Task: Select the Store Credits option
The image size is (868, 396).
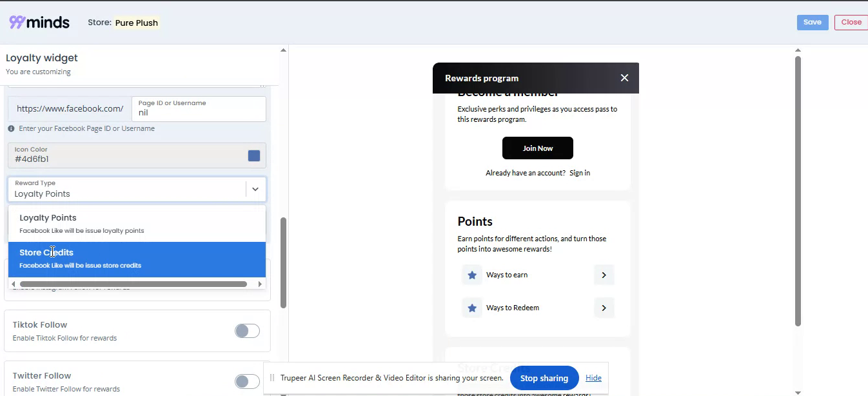Action: click(x=137, y=259)
